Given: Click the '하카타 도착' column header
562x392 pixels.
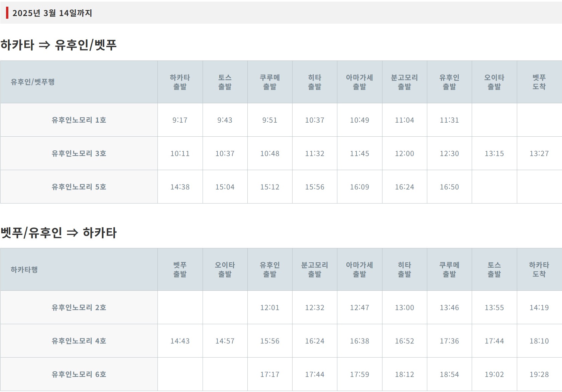Looking at the screenshot, I should tap(539, 269).
